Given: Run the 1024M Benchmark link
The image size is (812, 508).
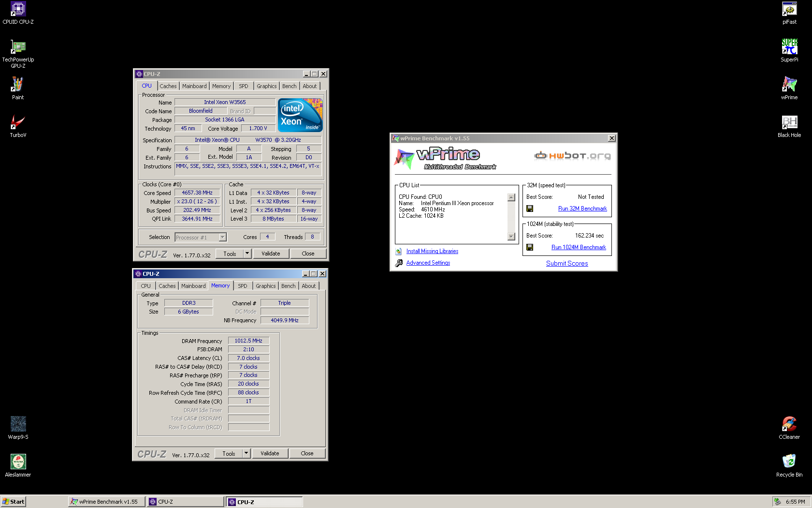Looking at the screenshot, I should coord(579,247).
